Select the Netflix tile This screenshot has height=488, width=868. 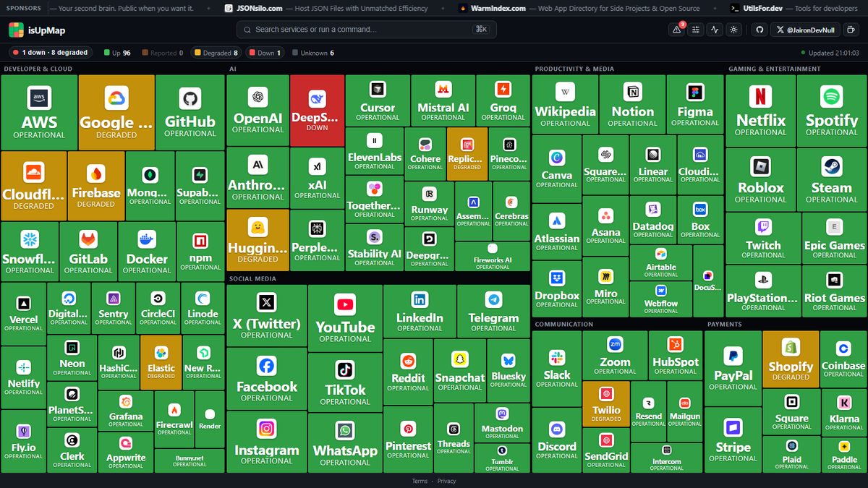pos(760,111)
